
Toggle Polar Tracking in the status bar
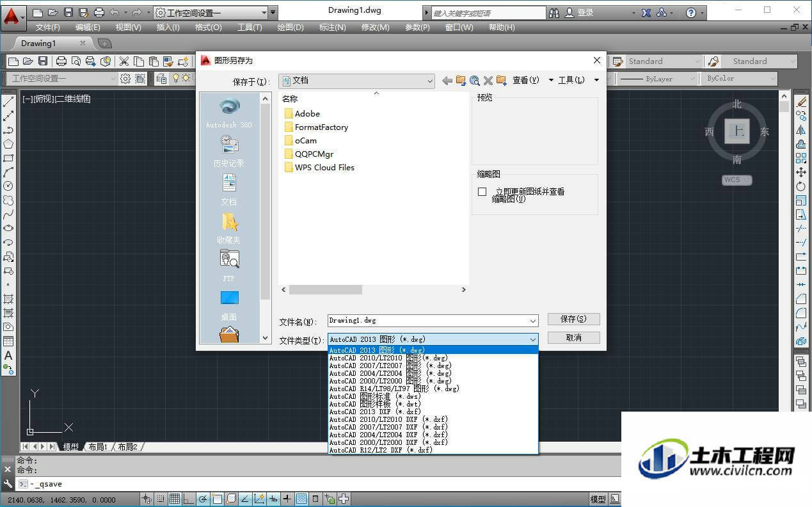pyautogui.click(x=202, y=499)
